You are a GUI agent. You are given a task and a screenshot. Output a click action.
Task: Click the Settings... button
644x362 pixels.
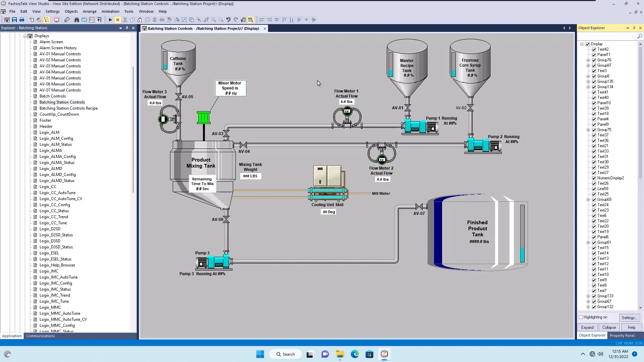(629, 317)
